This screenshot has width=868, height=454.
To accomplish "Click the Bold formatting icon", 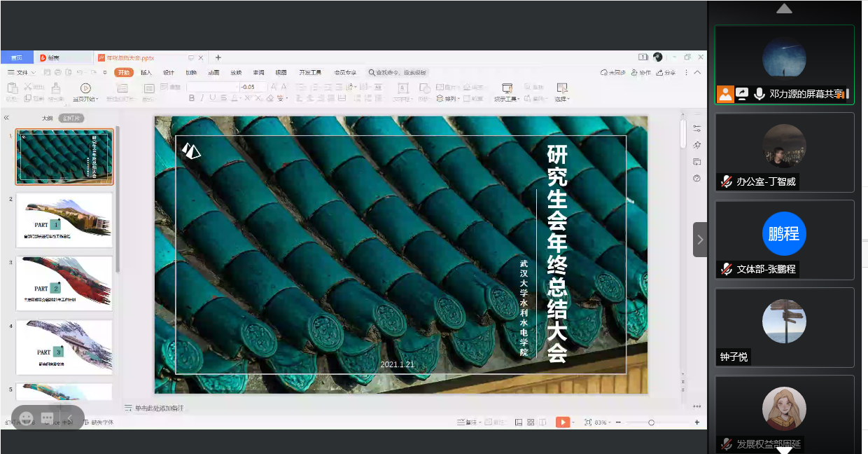I will [191, 98].
